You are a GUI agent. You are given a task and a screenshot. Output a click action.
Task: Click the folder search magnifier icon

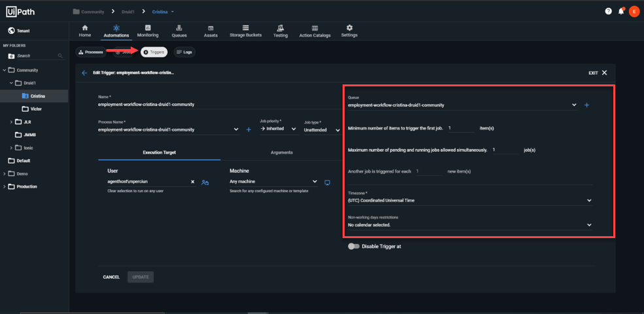(x=60, y=56)
